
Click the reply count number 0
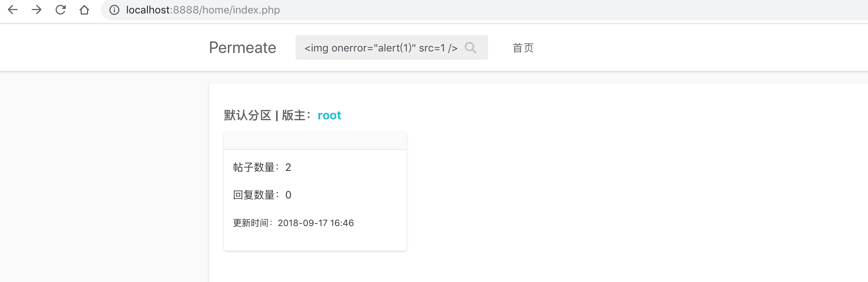tap(288, 195)
